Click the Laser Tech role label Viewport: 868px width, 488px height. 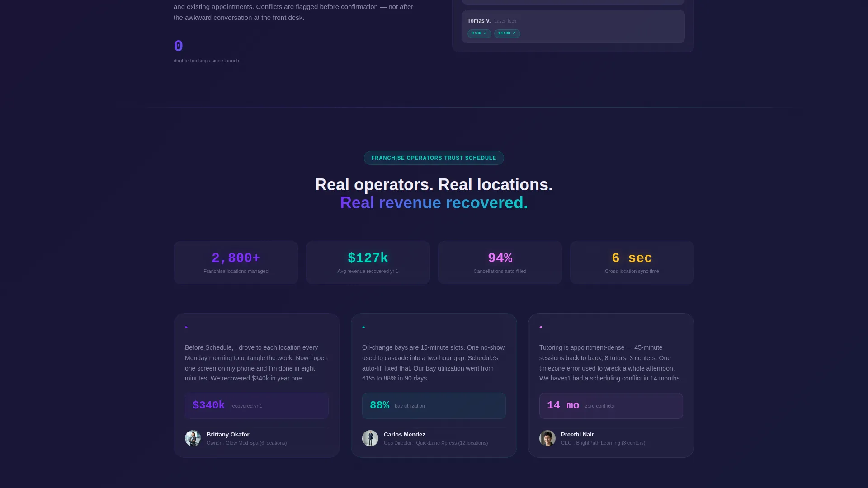point(505,21)
